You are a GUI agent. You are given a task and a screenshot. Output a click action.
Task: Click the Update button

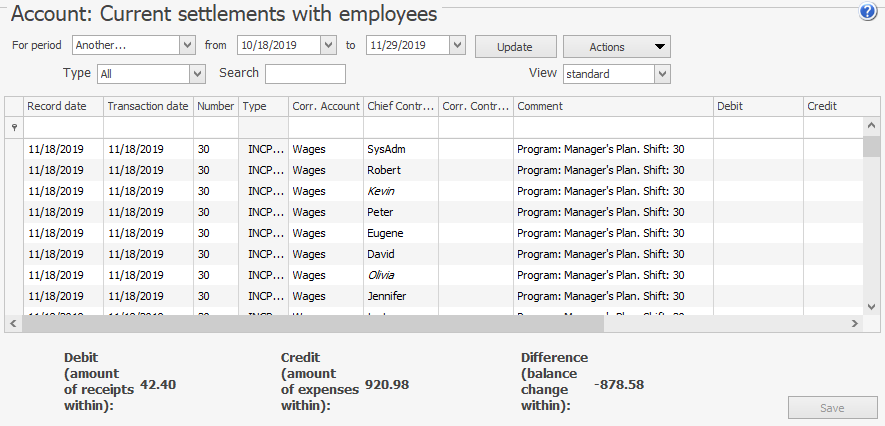click(x=515, y=47)
